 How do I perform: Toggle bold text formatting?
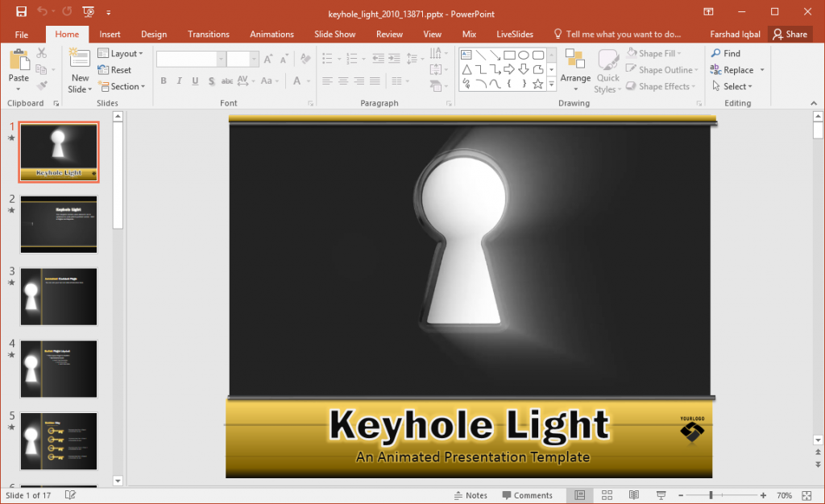[164, 81]
